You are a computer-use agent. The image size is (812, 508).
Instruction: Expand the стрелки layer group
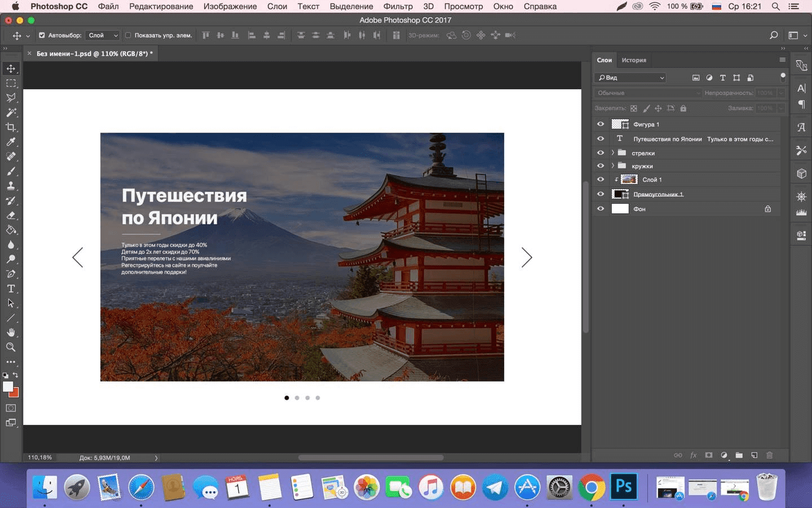click(612, 153)
